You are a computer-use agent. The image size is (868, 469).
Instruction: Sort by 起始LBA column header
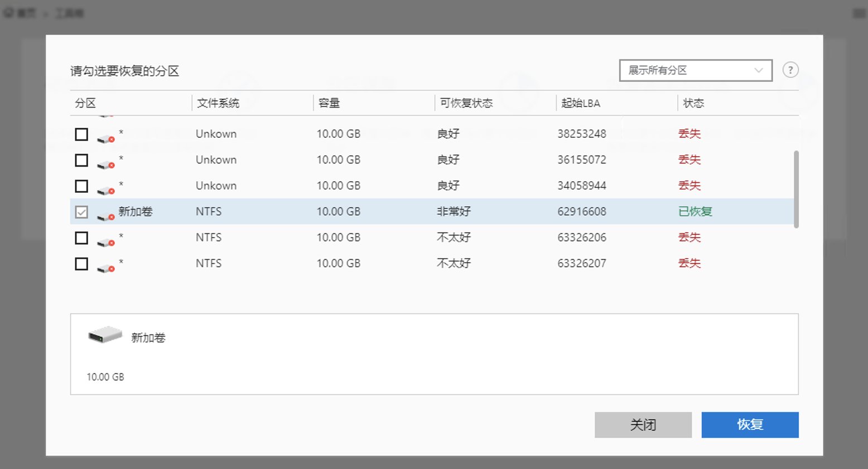click(581, 103)
